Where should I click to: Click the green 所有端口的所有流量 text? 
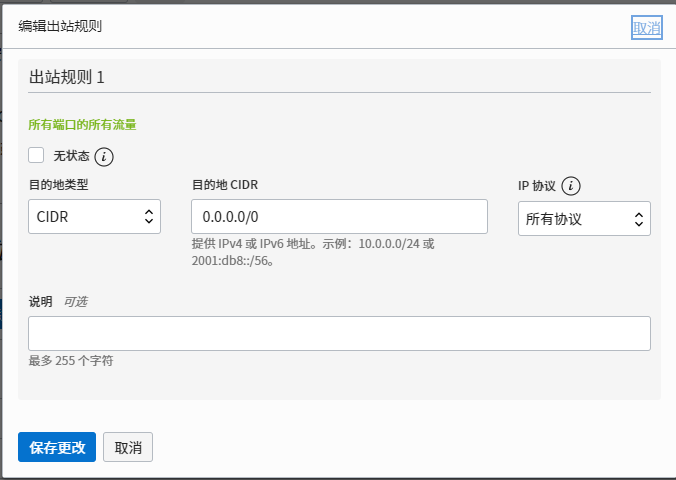click(82, 125)
